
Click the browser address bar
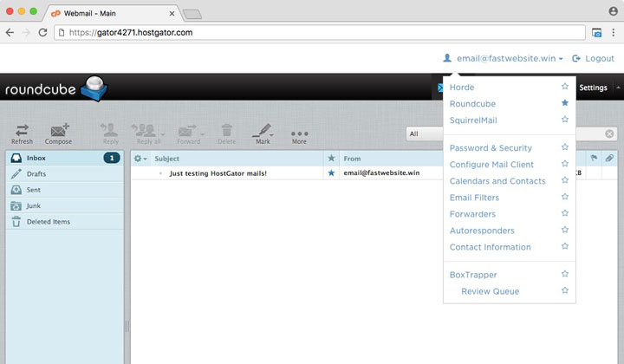pyautogui.click(x=320, y=33)
